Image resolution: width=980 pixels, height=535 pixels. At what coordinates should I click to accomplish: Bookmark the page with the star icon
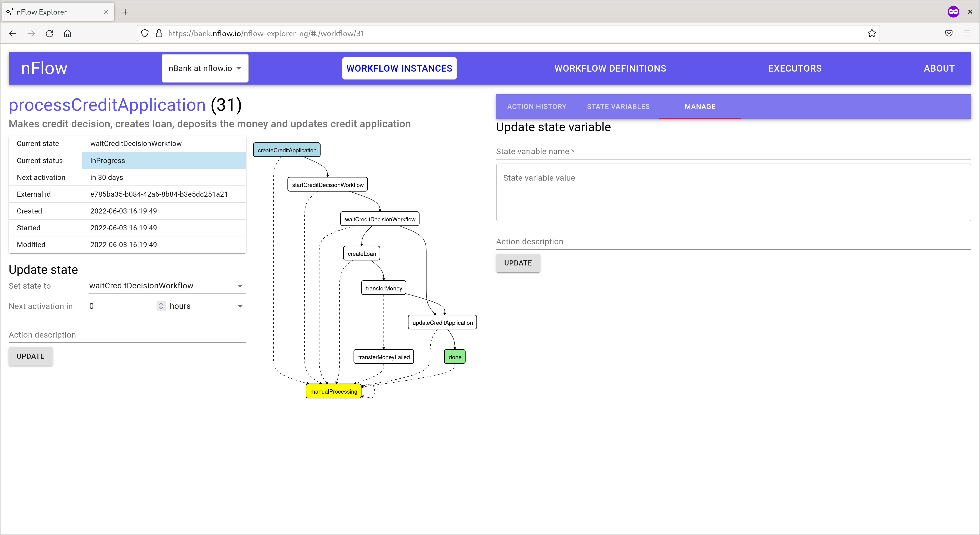(872, 33)
